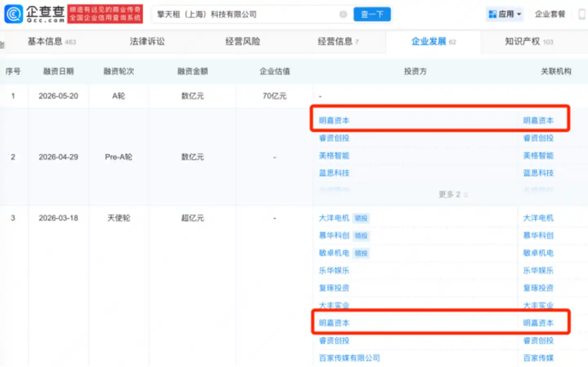588x367 pixels.
Task: Select the 超亿元 amount cell
Action: [192, 218]
